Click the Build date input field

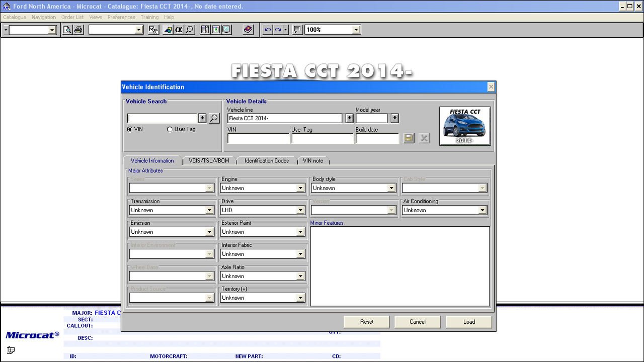(x=377, y=138)
